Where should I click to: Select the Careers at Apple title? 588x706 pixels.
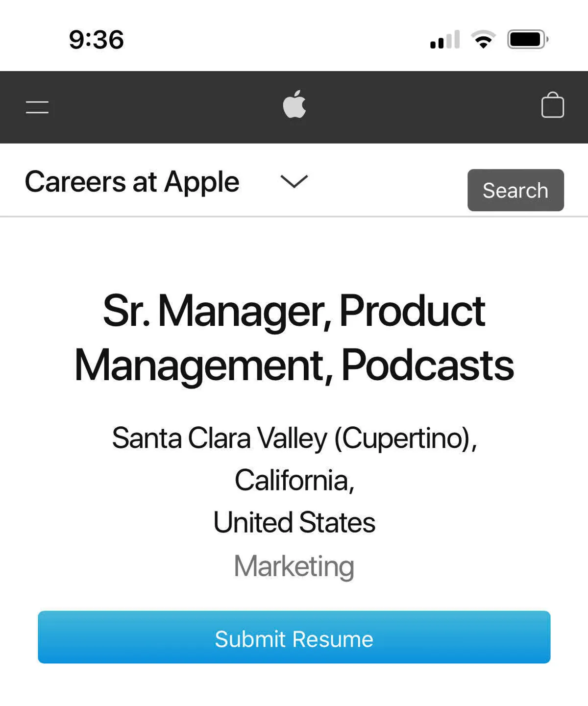tap(132, 182)
